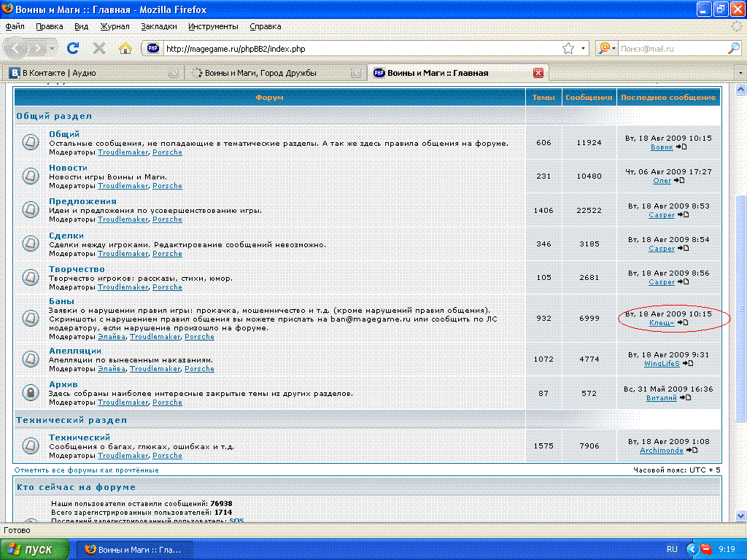Screen dimensions: 747x560
Task: Open the Правка menu
Action: click(49, 27)
